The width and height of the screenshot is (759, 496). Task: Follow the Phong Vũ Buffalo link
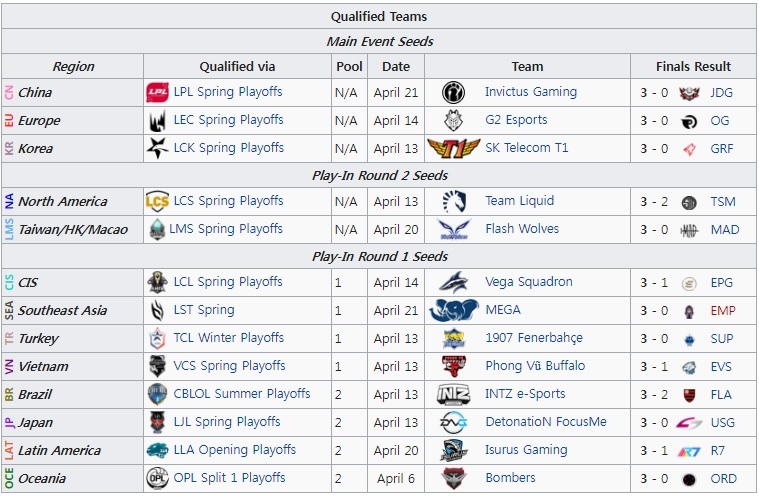point(535,366)
